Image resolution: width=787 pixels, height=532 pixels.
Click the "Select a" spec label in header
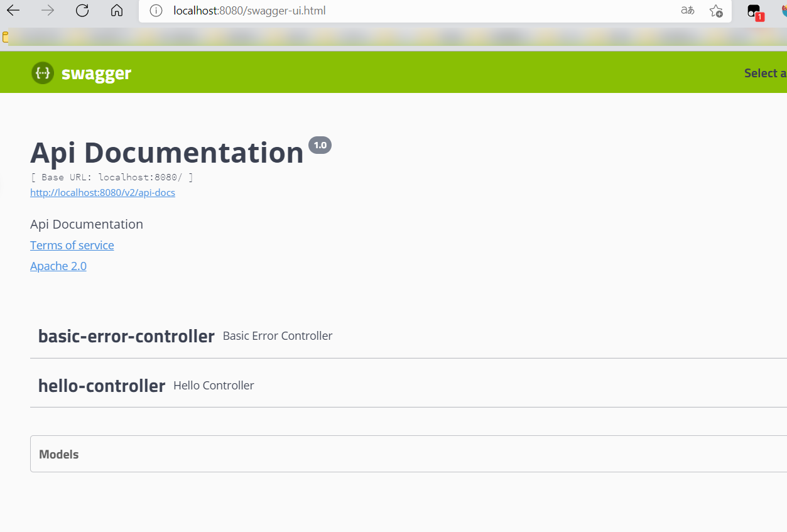click(764, 73)
